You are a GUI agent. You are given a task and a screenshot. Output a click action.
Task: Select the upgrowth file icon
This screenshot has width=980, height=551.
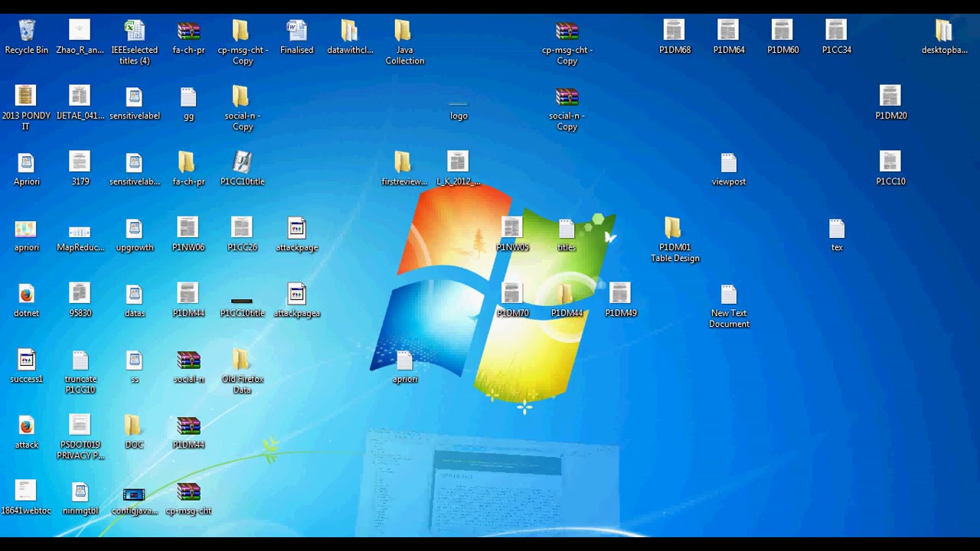pyautogui.click(x=134, y=229)
